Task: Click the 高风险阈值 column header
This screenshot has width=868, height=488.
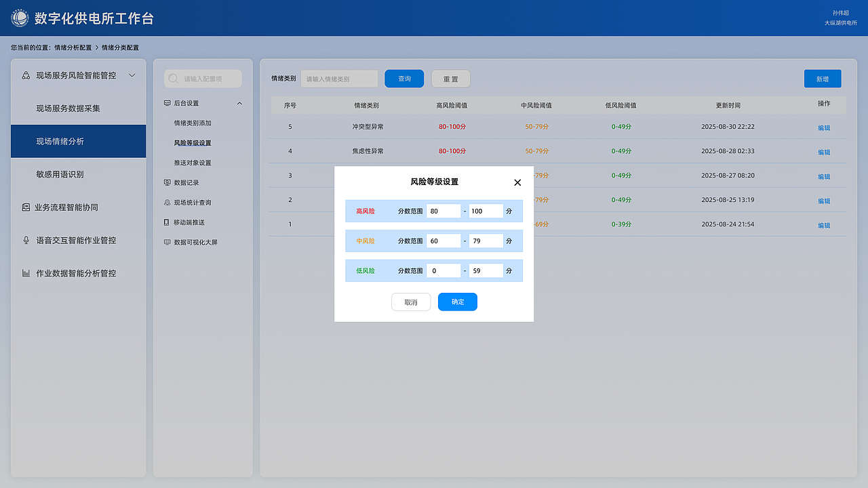Action: (x=452, y=106)
